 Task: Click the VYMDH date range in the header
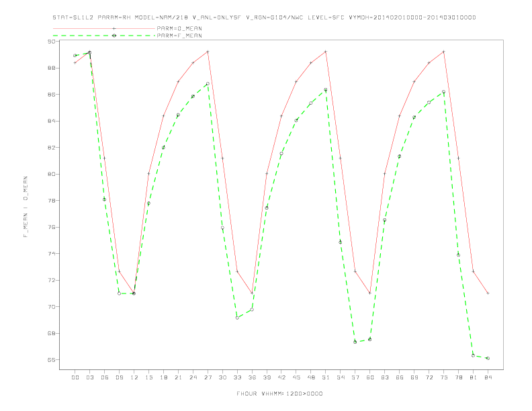point(412,17)
